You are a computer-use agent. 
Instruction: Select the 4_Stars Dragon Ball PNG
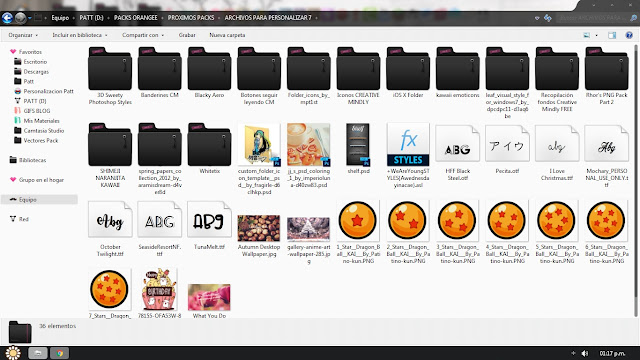tap(507, 220)
